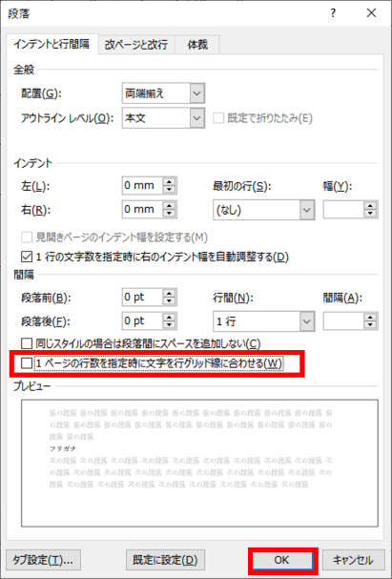Uncheck 右のインデント幅を自動調整する checkbox

click(x=27, y=256)
